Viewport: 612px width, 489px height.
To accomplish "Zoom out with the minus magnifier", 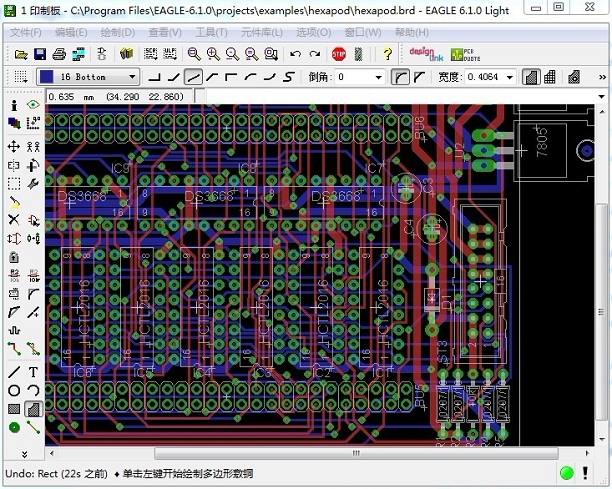I will coord(232,54).
